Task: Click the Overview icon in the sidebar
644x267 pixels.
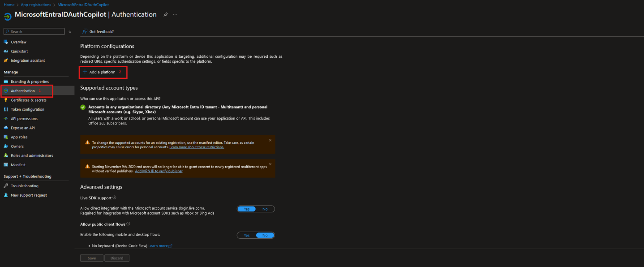Action: pyautogui.click(x=6, y=42)
